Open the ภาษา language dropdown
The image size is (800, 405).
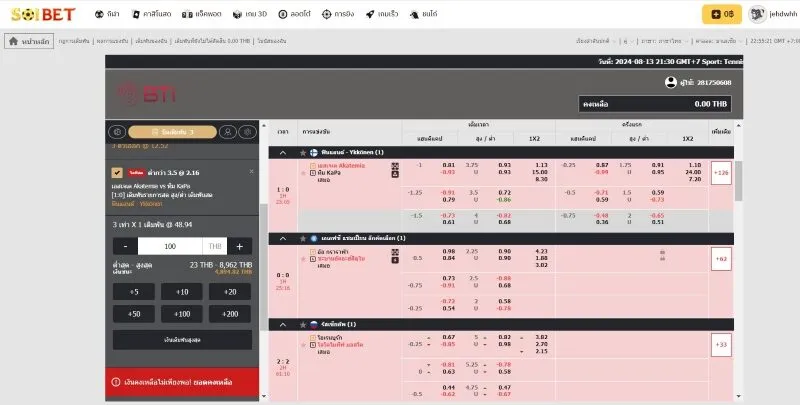(664, 41)
